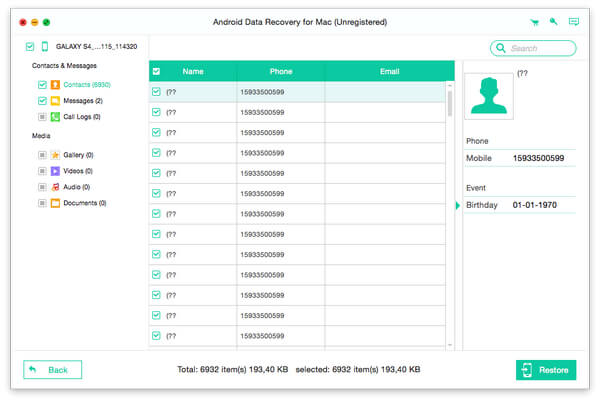Viewport: 600px width, 402px height.
Task: Sort by the Phone column header
Action: (x=281, y=71)
